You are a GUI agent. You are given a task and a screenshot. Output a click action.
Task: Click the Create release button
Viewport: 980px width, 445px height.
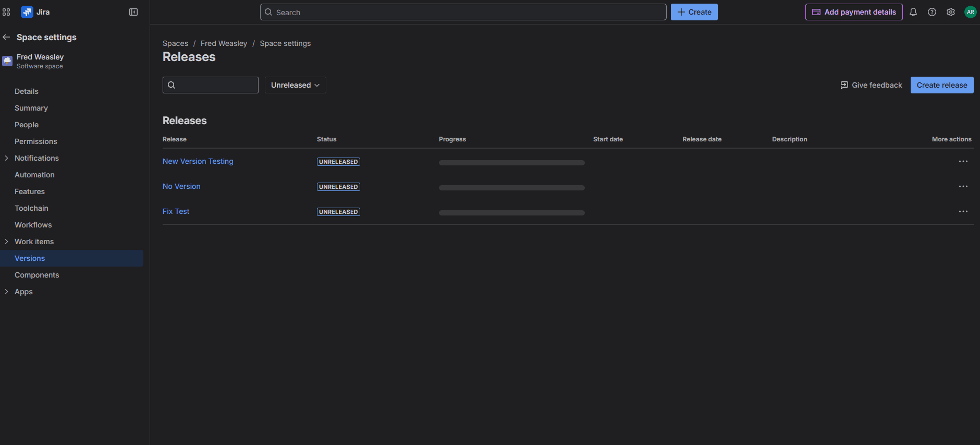click(941, 85)
